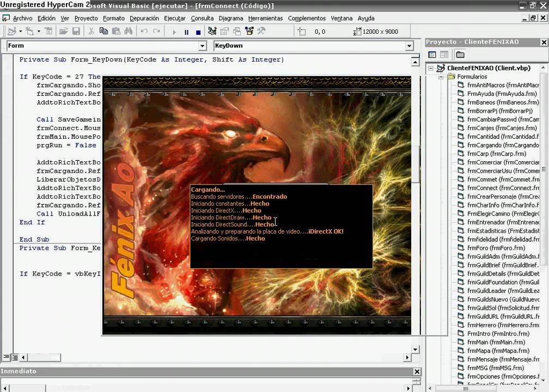
Task: Open the Diagrama menu
Action: pyautogui.click(x=231, y=18)
